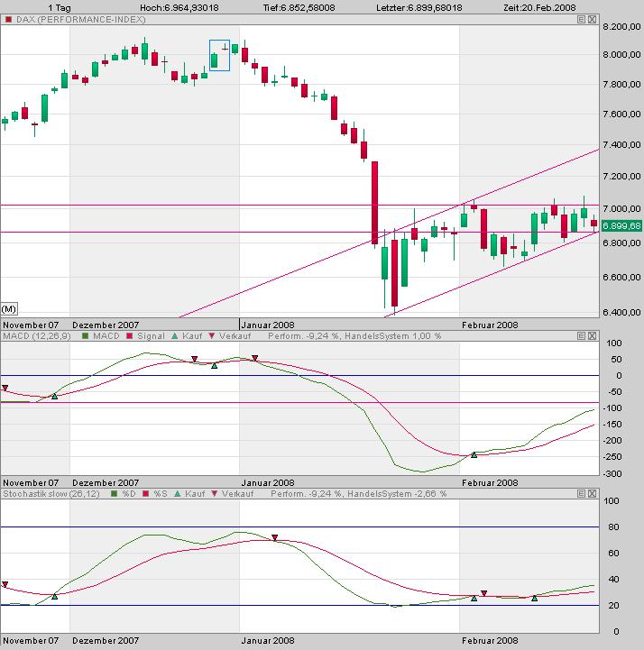Select Stochastik buy marker in mid-February 2008
The height and width of the screenshot is (650, 644).
(x=535, y=598)
